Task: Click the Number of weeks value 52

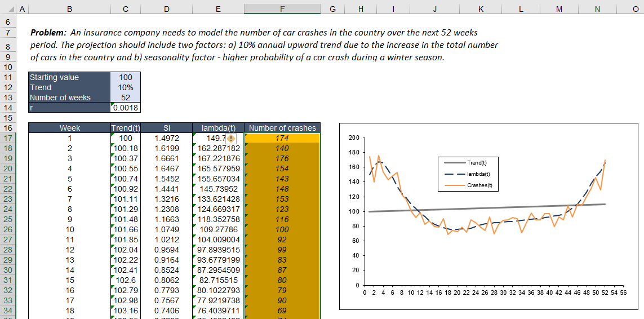Action: point(126,98)
